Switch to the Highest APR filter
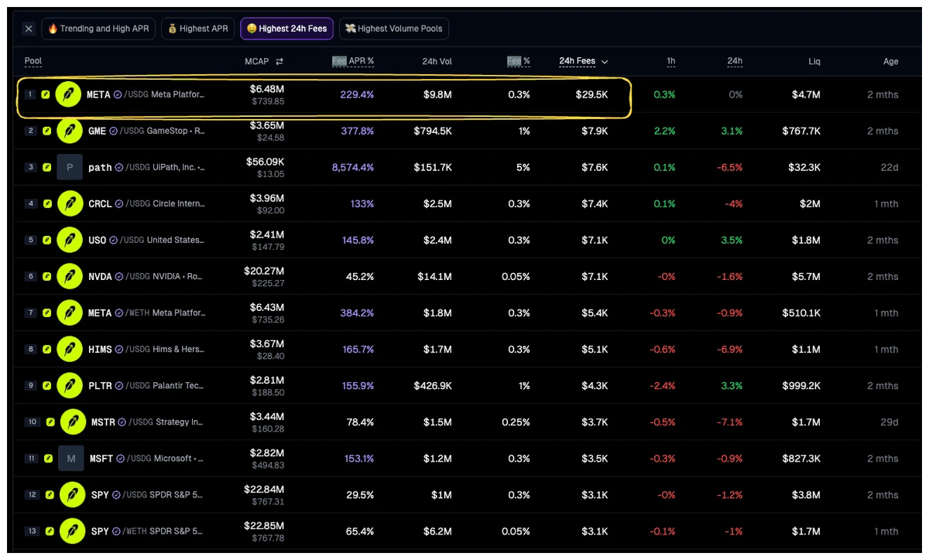 tap(198, 29)
